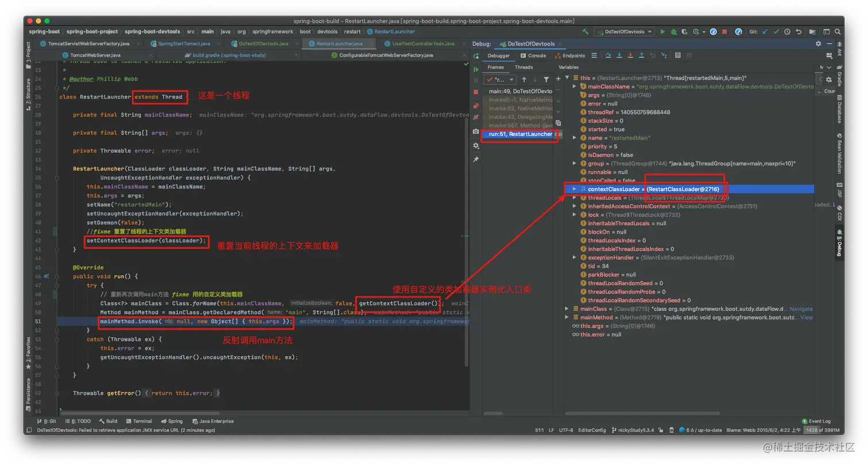Click the 6: TODO tool window button

click(77, 421)
